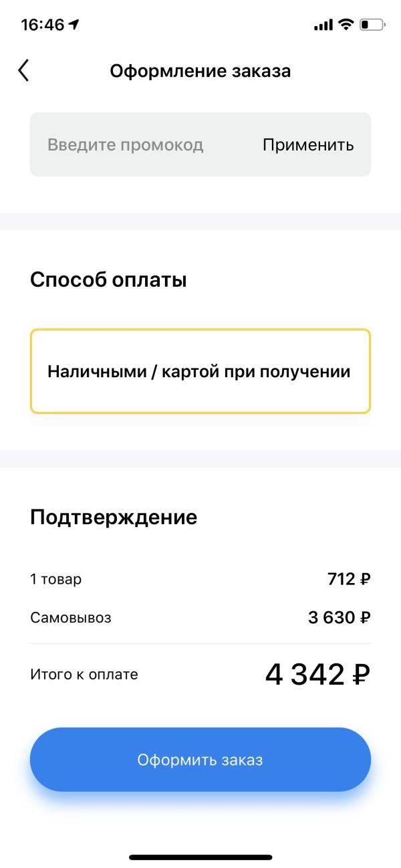The height and width of the screenshot is (868, 401).
Task: Tap the battery indicator icon
Action: (x=372, y=25)
